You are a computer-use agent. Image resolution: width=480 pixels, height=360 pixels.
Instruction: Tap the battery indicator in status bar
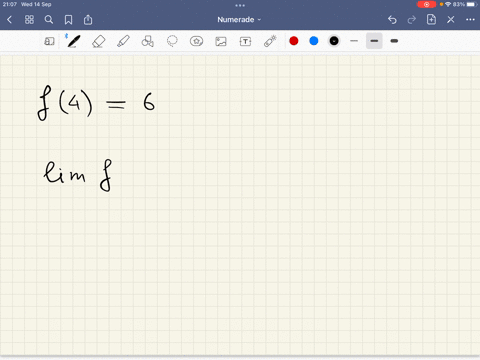click(471, 4)
